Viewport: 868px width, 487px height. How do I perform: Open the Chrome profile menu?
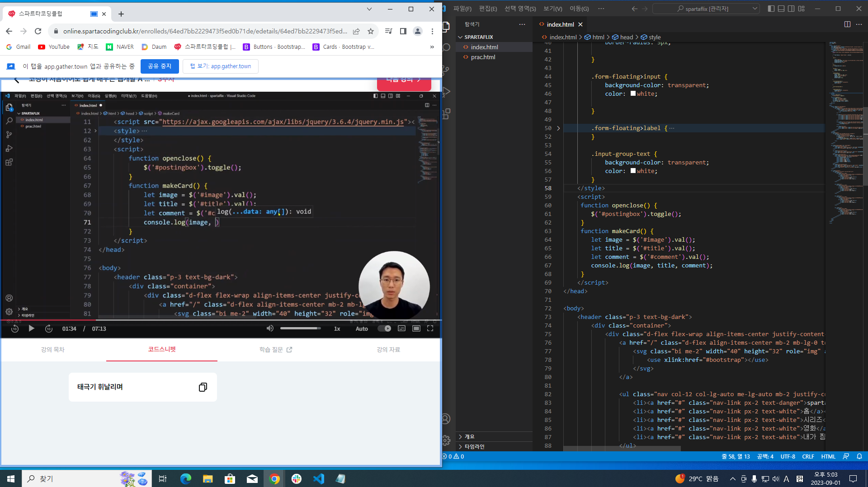tap(418, 31)
